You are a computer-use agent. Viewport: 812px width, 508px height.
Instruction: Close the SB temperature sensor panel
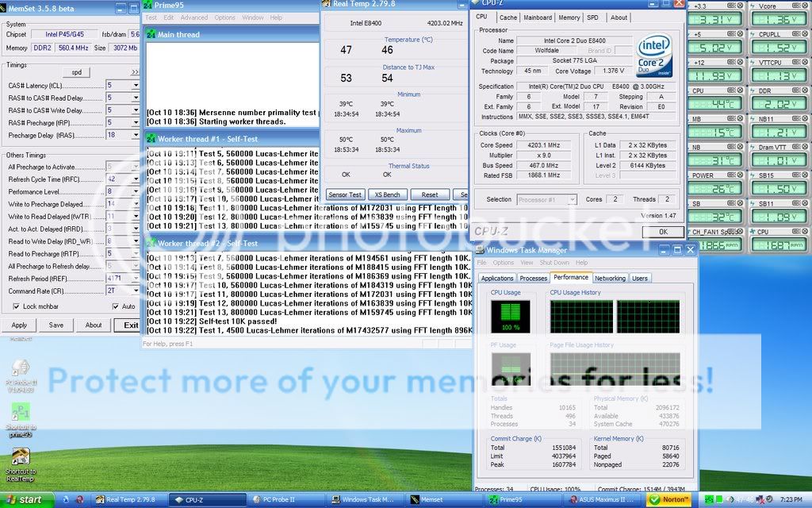(x=740, y=203)
